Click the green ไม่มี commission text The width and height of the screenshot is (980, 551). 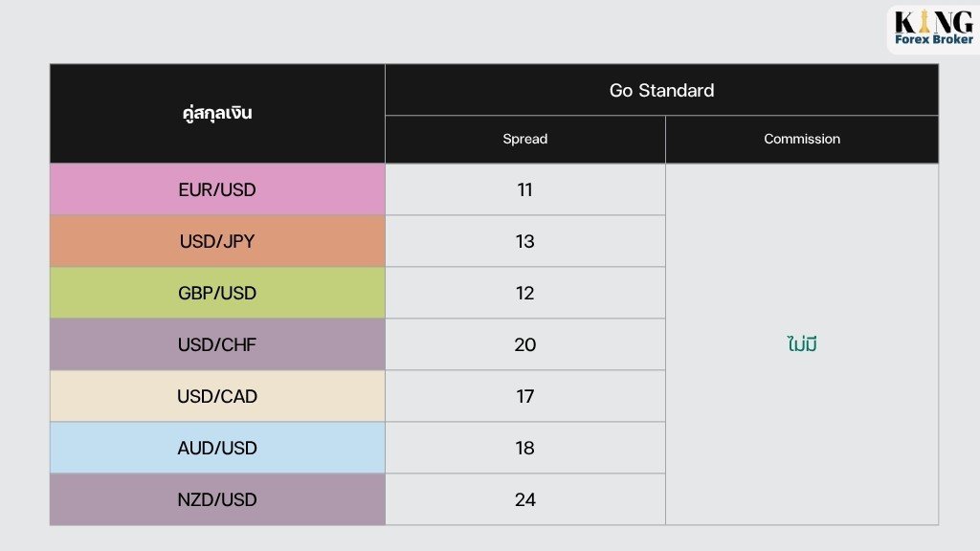tap(802, 343)
